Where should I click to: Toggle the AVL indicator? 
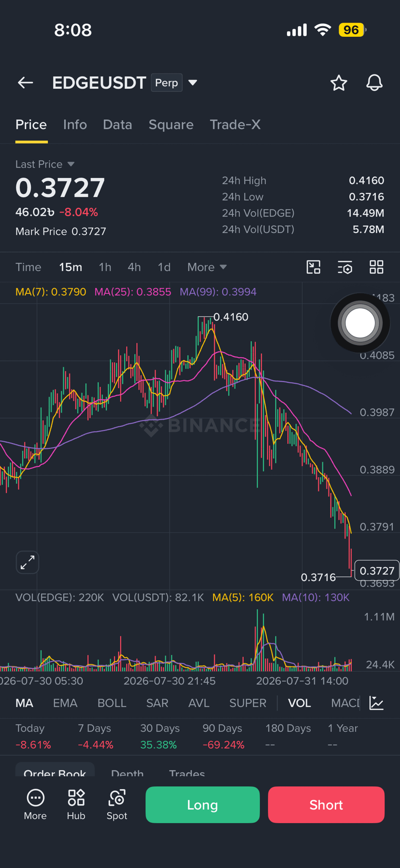(x=199, y=703)
